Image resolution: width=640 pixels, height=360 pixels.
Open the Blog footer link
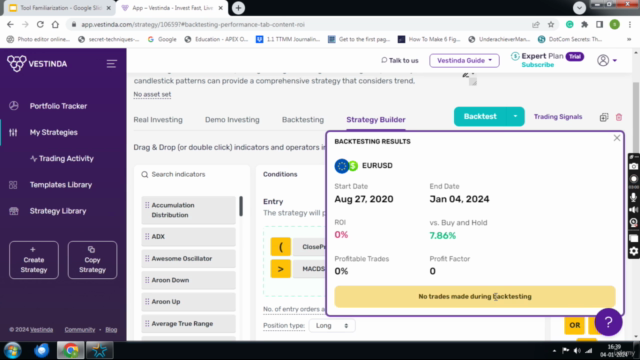(x=111, y=329)
